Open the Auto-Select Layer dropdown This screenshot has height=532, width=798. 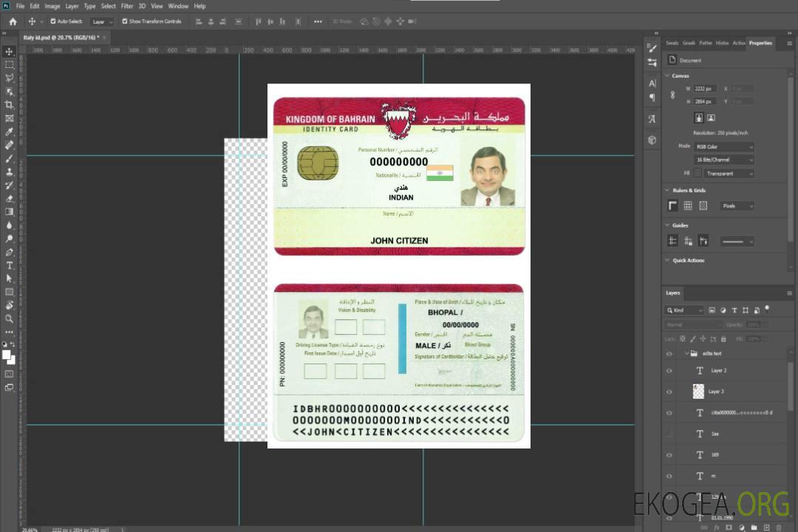tap(102, 22)
